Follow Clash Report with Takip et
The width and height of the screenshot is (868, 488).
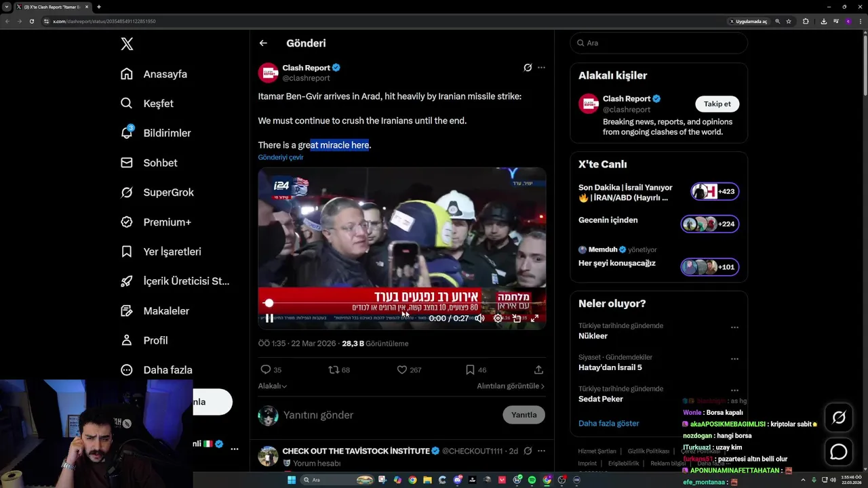click(x=717, y=104)
